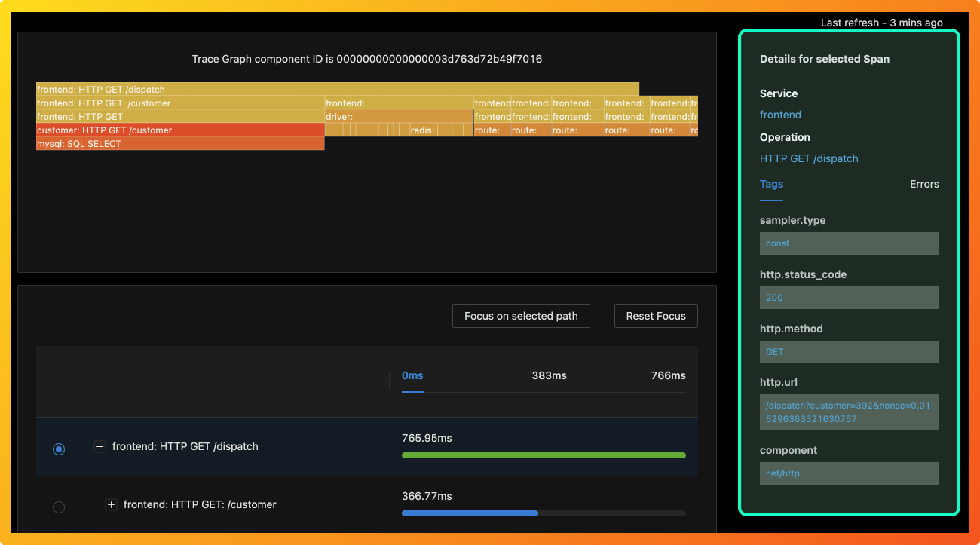
Task: Click the http.status_code value 200
Action: click(x=850, y=298)
